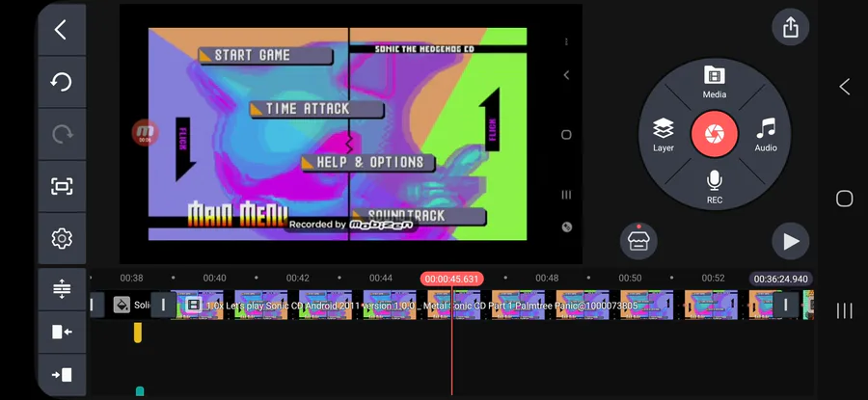This screenshot has height=400, width=868.
Task: Tap the left FLICK down arrow in preview
Action: click(x=185, y=148)
